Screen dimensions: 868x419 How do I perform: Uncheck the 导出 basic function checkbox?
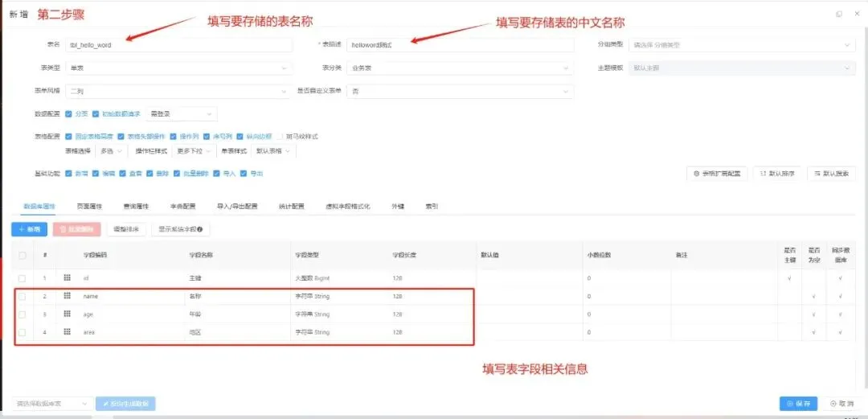tap(244, 174)
